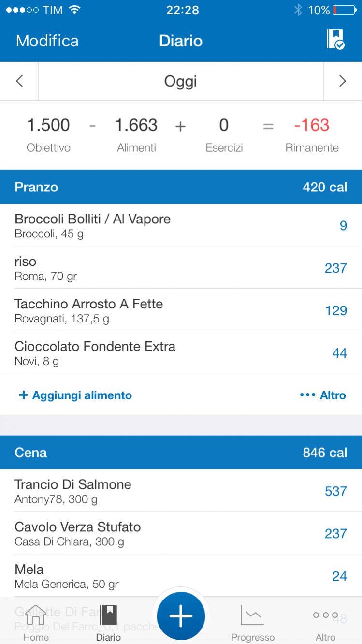The width and height of the screenshot is (362, 644).
Task: Tap Aggiungi alimento under Pranzo
Action: tap(75, 395)
